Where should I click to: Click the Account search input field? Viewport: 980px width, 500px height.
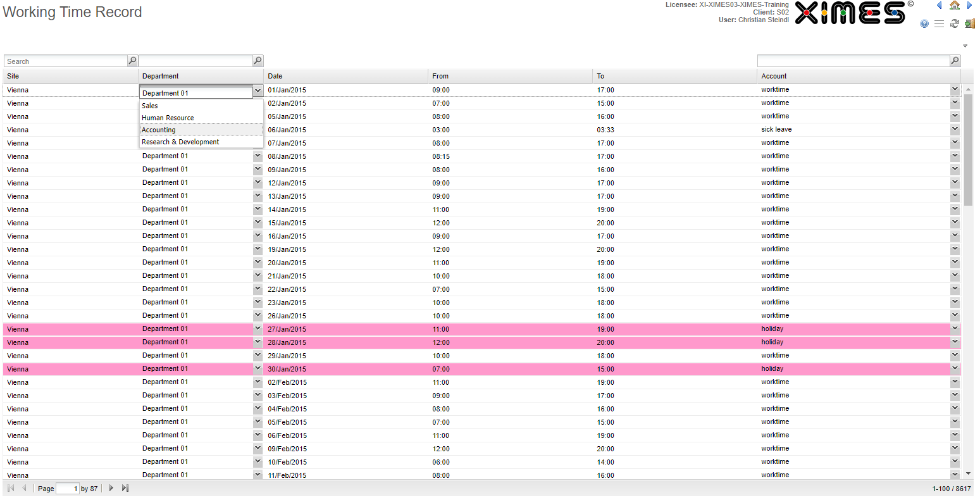click(x=853, y=61)
